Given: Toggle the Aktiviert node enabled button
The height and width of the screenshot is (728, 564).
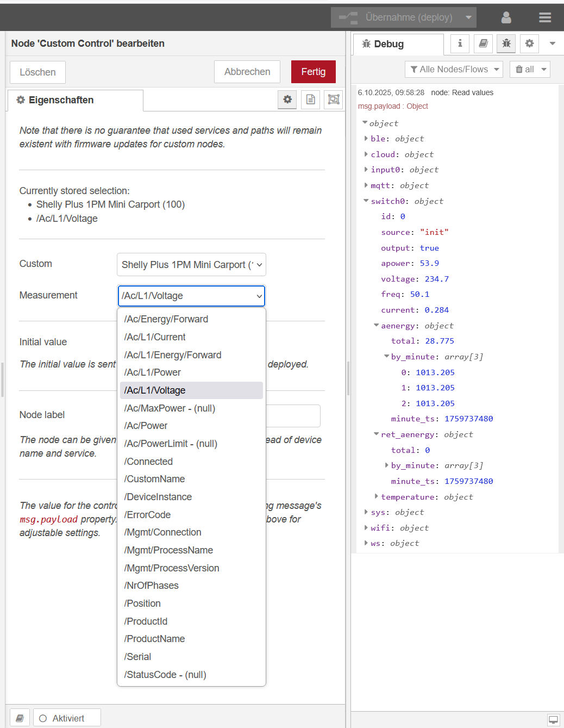Looking at the screenshot, I should click(67, 718).
